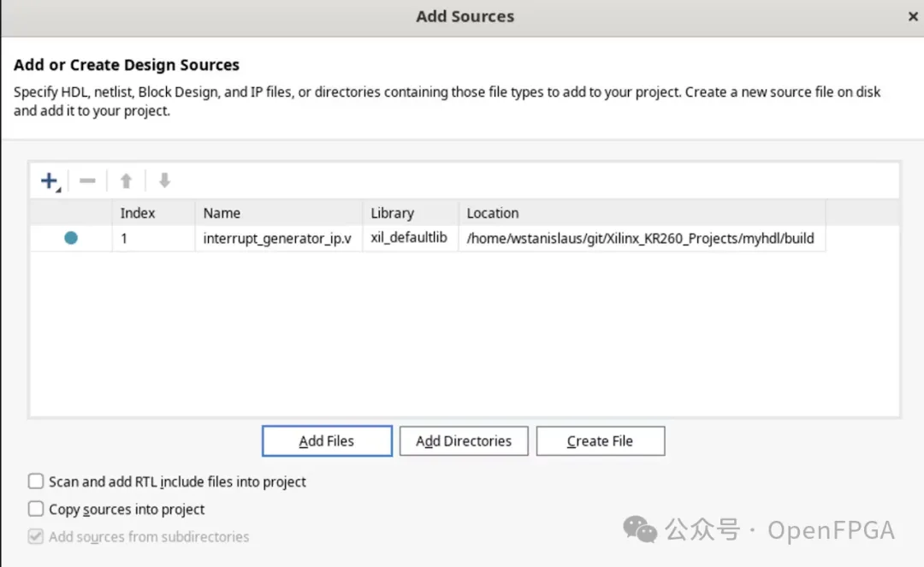The width and height of the screenshot is (924, 567).
Task: Click the Move Up arrow icon
Action: [x=126, y=180]
